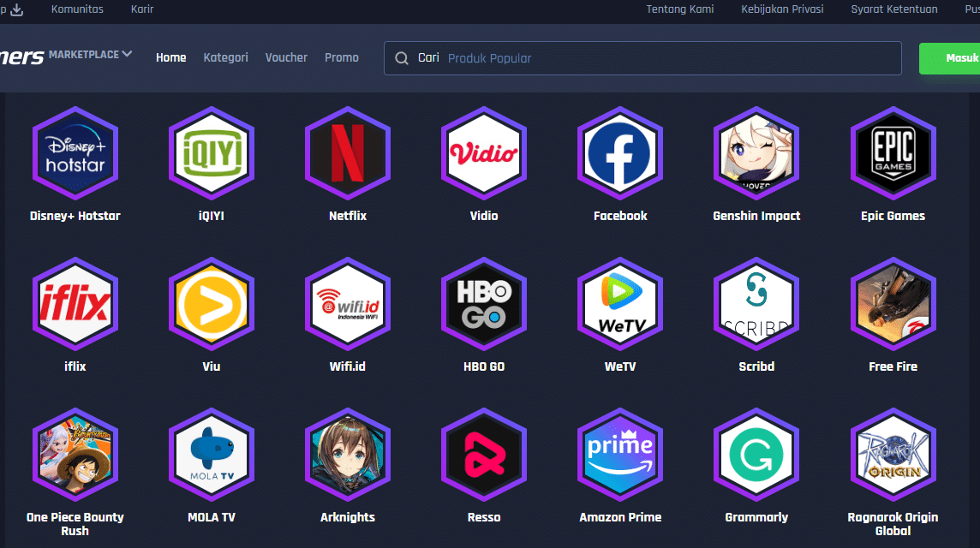980x548 pixels.
Task: Open the Amazon Prime icon
Action: 620,455
